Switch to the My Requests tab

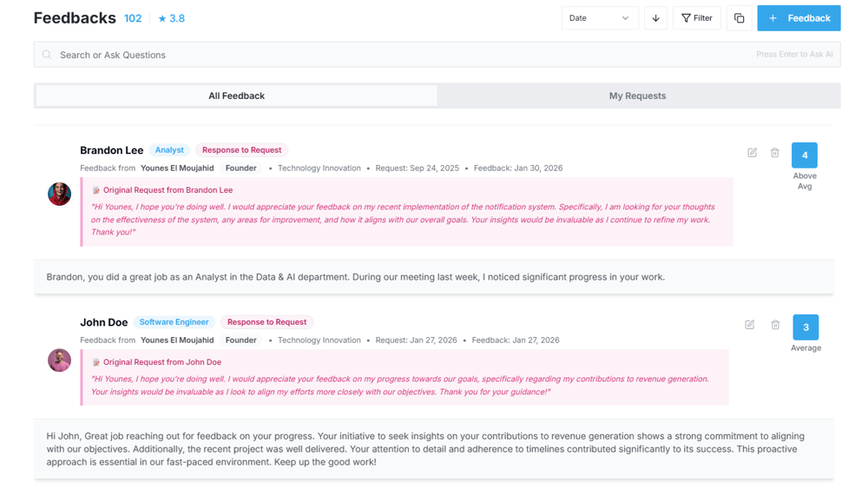(637, 96)
